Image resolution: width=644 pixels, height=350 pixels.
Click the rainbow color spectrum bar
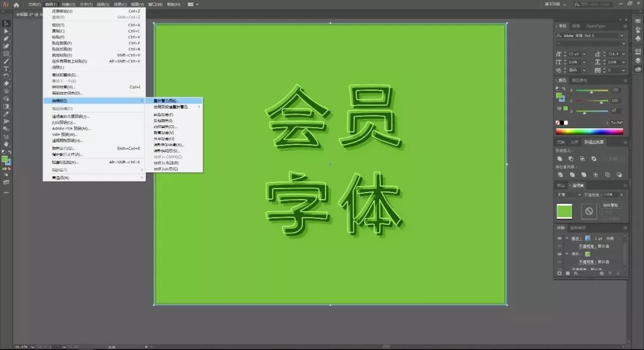coord(589,131)
